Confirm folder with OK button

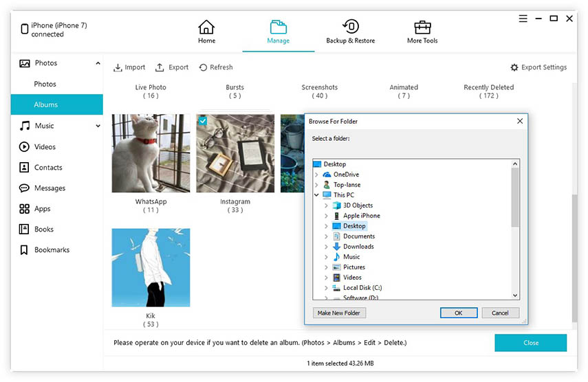459,313
